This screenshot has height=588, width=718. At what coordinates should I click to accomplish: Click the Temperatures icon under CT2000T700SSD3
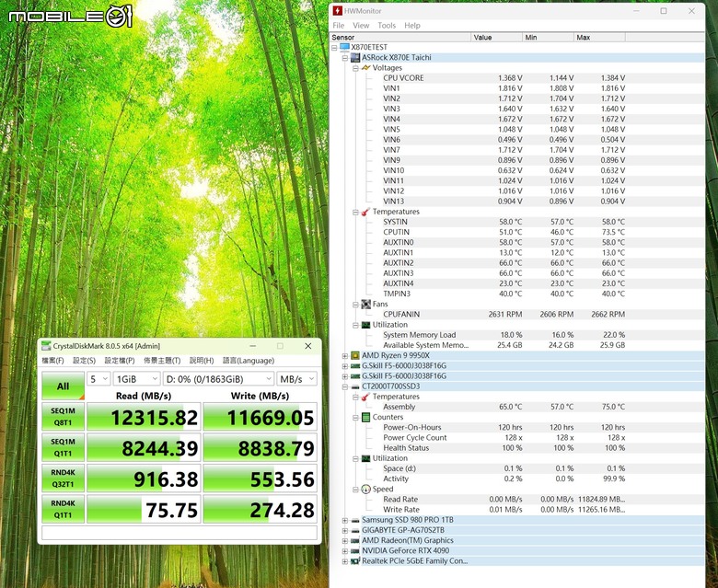365,397
